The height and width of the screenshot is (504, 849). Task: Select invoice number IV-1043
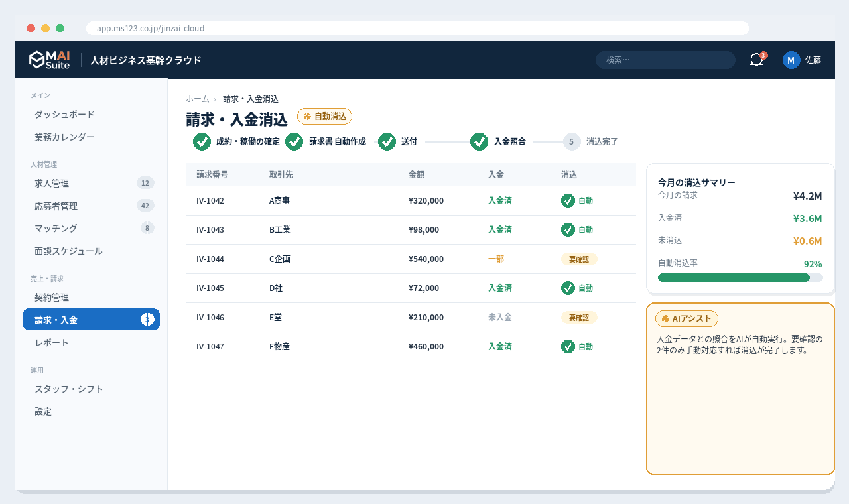click(210, 229)
